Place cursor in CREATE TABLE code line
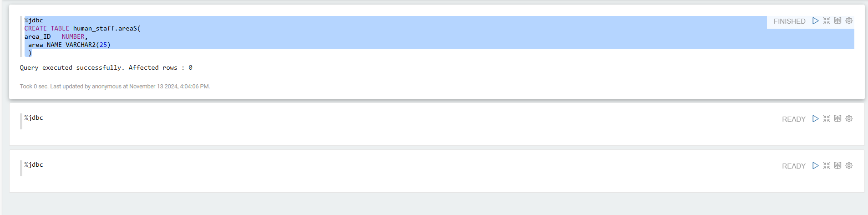 click(82, 29)
